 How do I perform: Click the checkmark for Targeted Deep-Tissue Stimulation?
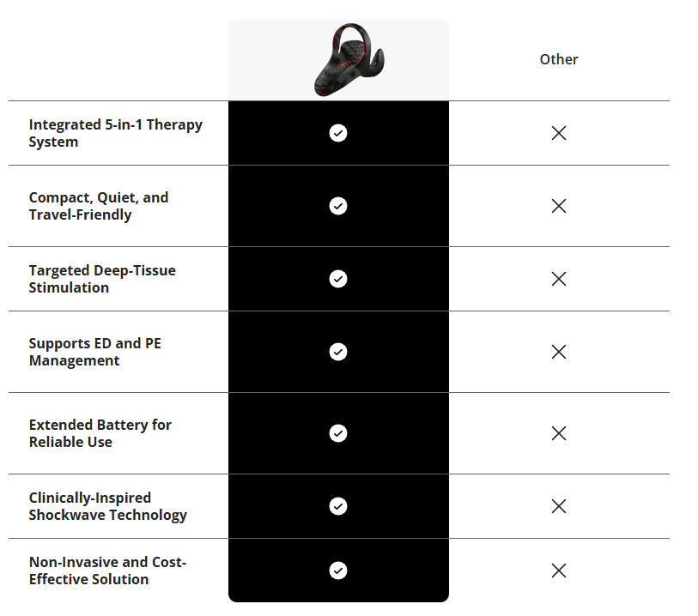point(338,279)
